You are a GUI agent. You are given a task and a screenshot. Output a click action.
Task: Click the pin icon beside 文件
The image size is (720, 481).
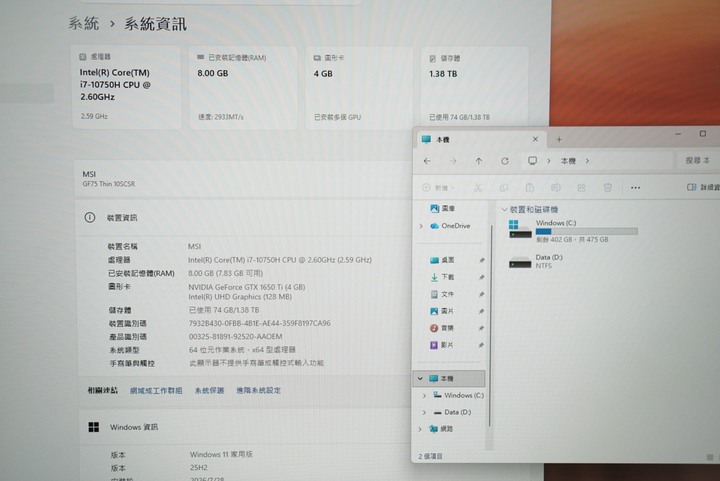tap(481, 294)
